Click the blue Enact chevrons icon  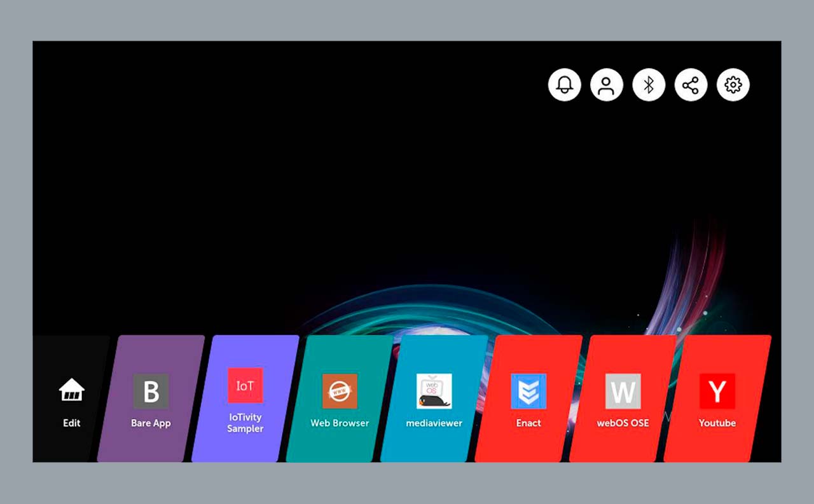pos(528,391)
